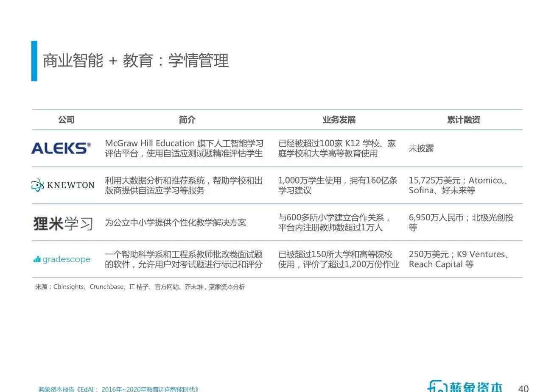Click the gradescope logo
This screenshot has height=392, width=543.
(62, 259)
